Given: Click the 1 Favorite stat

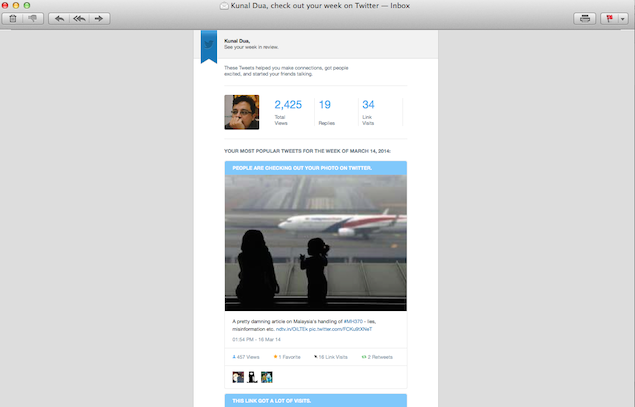Looking at the screenshot, I should coord(287,357).
